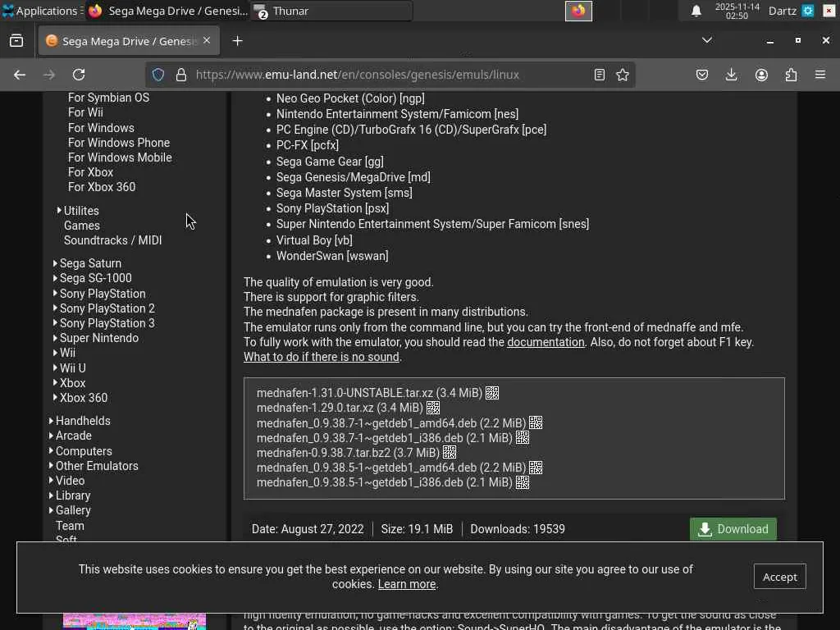Expand Wii U in sidebar
840x630 pixels.
point(55,367)
